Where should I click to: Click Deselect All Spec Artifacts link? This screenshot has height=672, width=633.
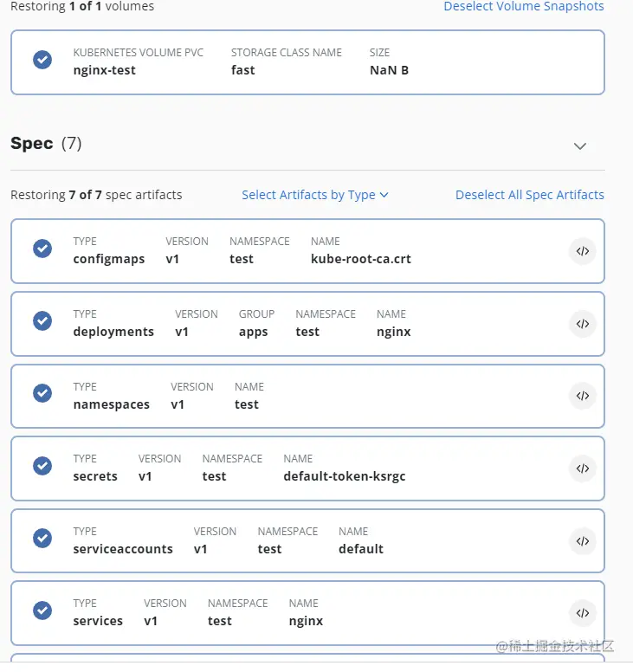tap(530, 195)
